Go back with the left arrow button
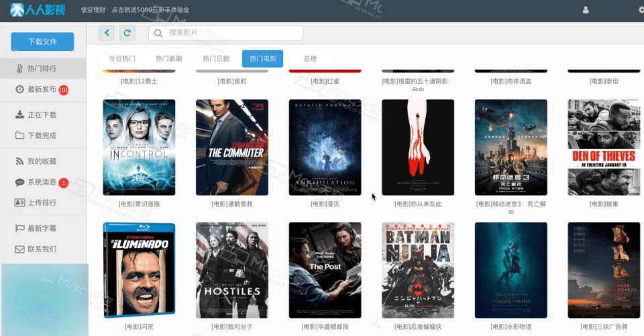Viewport: 644px width, 336px height. point(107,33)
